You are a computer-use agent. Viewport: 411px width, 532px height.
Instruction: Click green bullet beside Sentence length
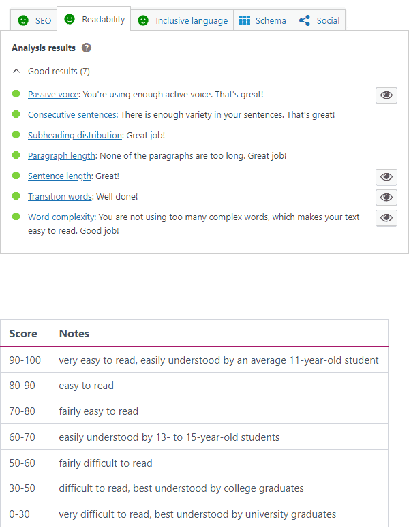16,176
